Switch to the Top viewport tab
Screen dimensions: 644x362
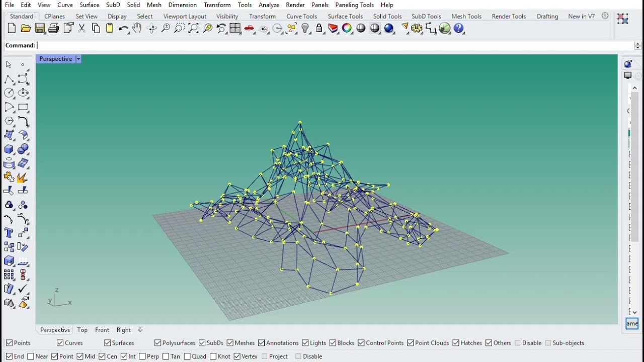click(x=82, y=330)
